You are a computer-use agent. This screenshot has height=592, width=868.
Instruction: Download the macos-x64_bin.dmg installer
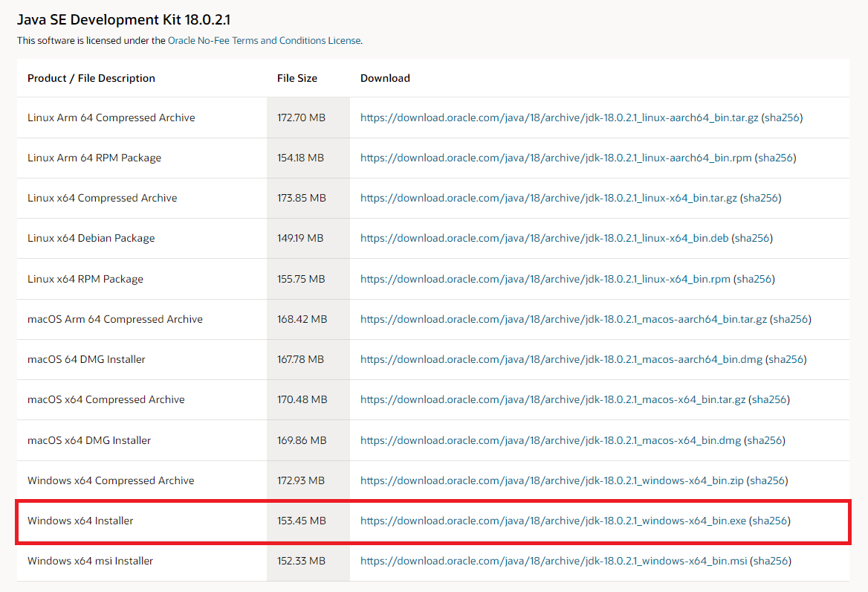coord(551,440)
